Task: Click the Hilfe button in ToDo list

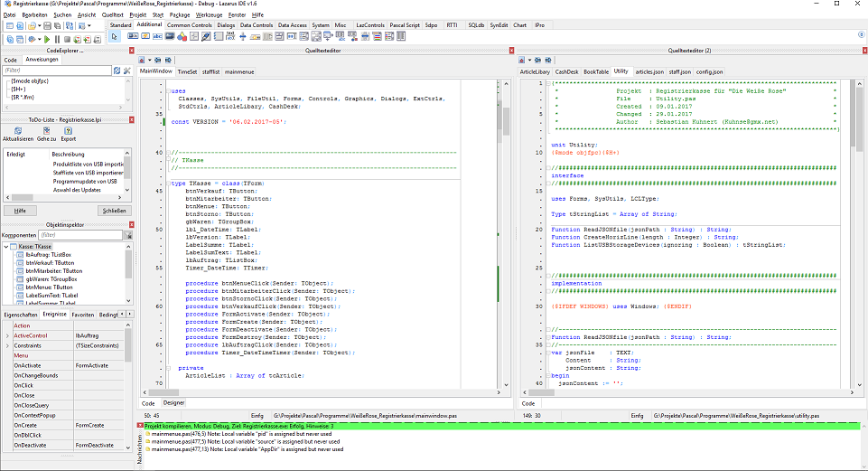Action: pos(20,211)
